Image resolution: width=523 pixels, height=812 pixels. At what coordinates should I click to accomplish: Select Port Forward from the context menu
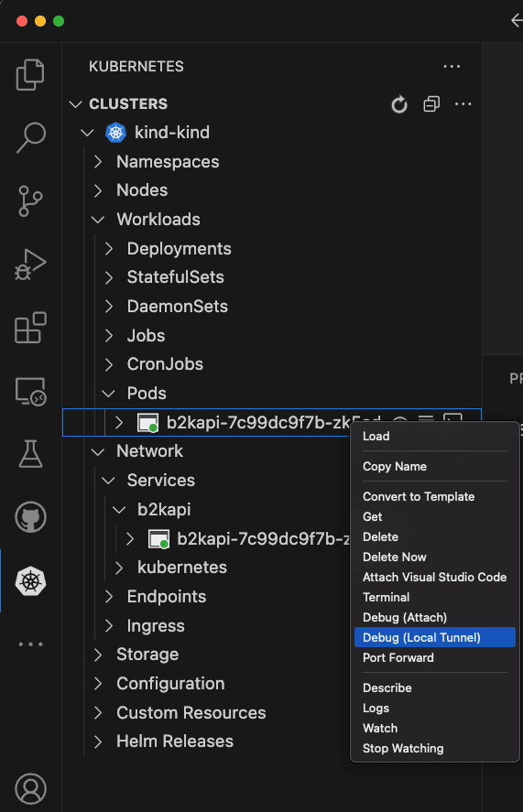[435, 657]
